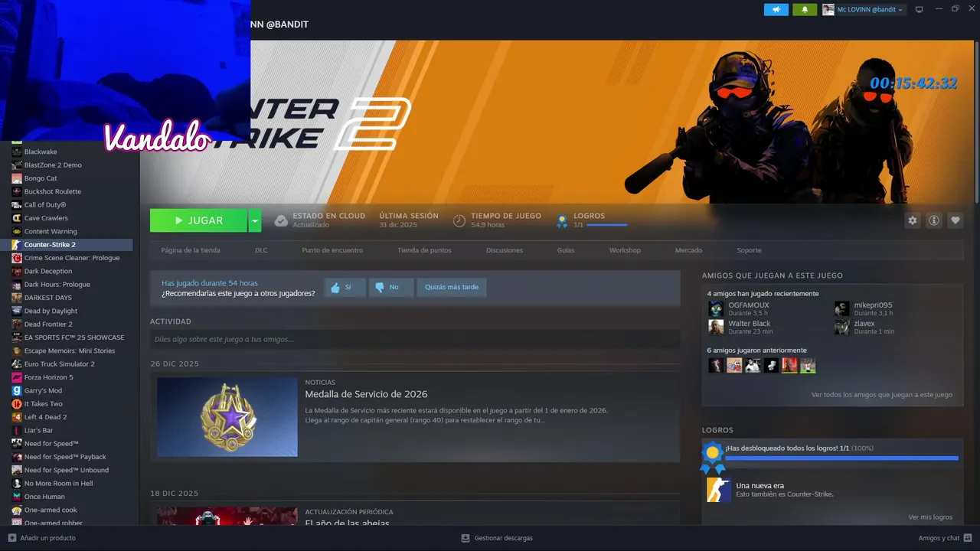Click Añadir un producto button
This screenshot has width=980, height=551.
click(x=42, y=538)
